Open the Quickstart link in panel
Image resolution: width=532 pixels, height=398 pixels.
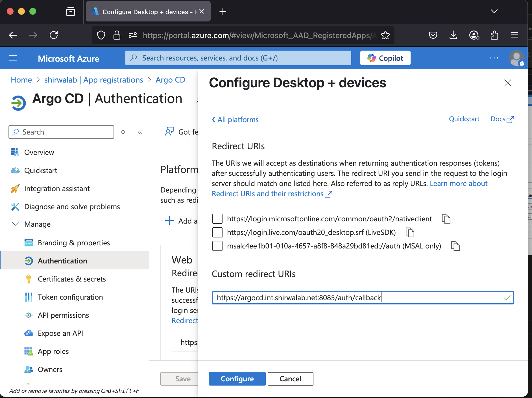[464, 119]
